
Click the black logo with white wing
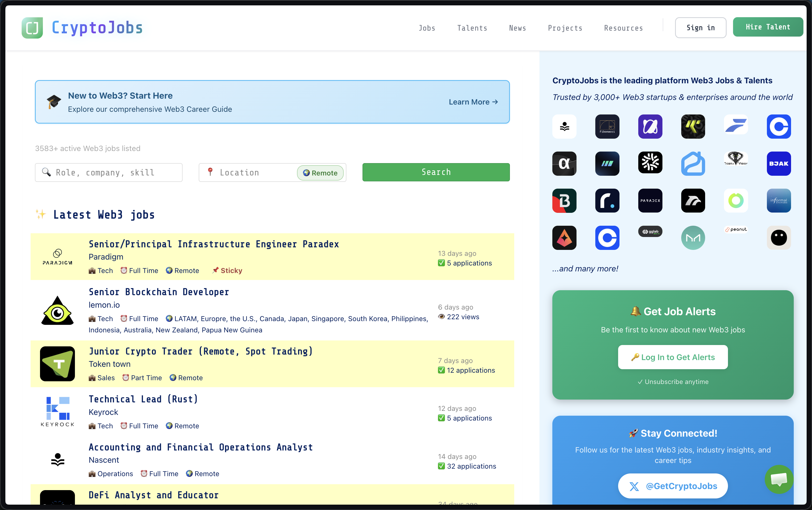click(x=693, y=201)
